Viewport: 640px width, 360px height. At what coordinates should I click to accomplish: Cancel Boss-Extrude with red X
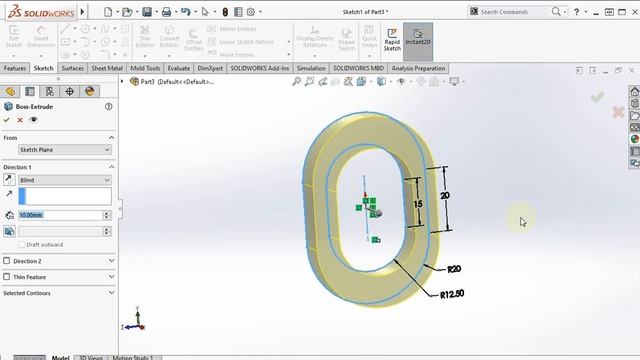20,120
